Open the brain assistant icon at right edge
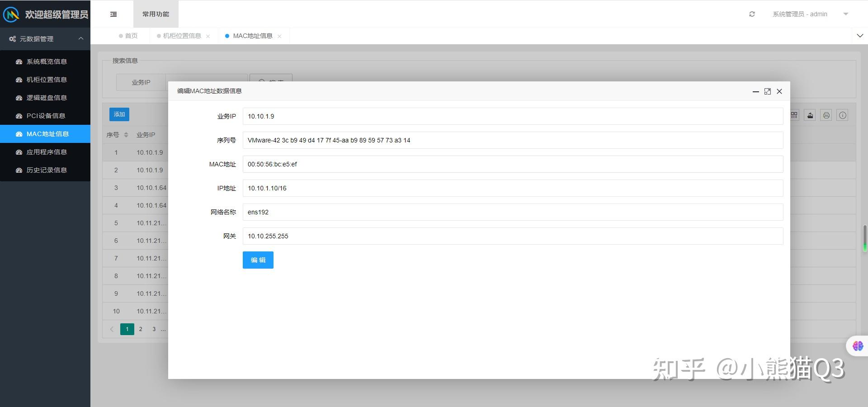 pyautogui.click(x=858, y=346)
